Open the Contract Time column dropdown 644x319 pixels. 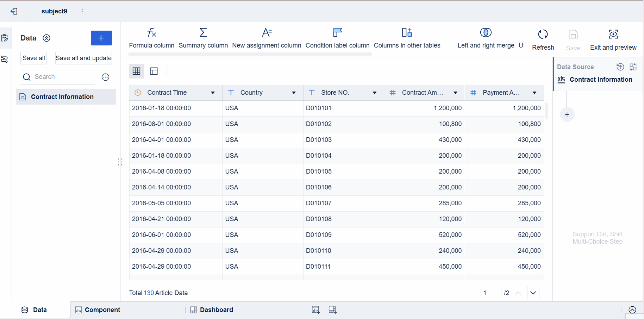point(213,93)
